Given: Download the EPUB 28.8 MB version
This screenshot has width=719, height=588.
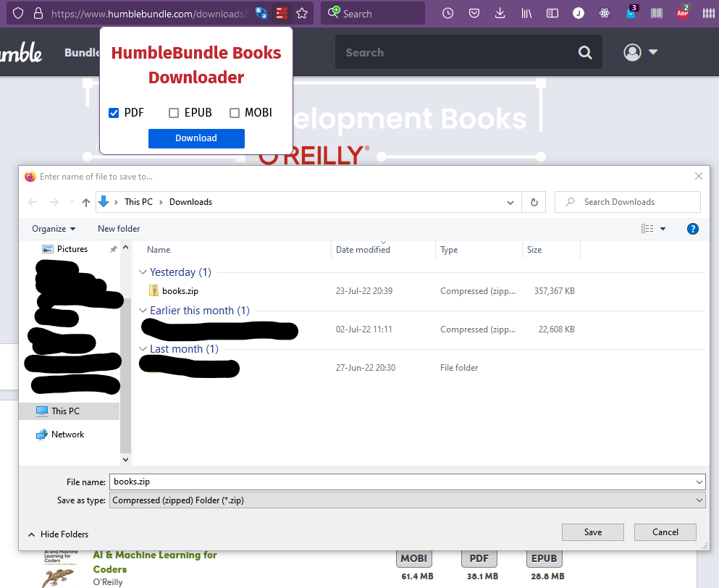Looking at the screenshot, I should tap(544, 558).
